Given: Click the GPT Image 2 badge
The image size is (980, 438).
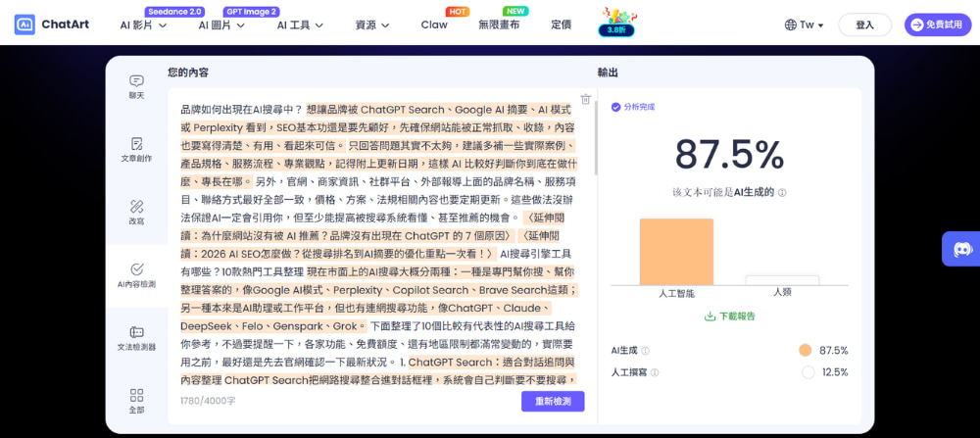Looking at the screenshot, I should coord(251,12).
